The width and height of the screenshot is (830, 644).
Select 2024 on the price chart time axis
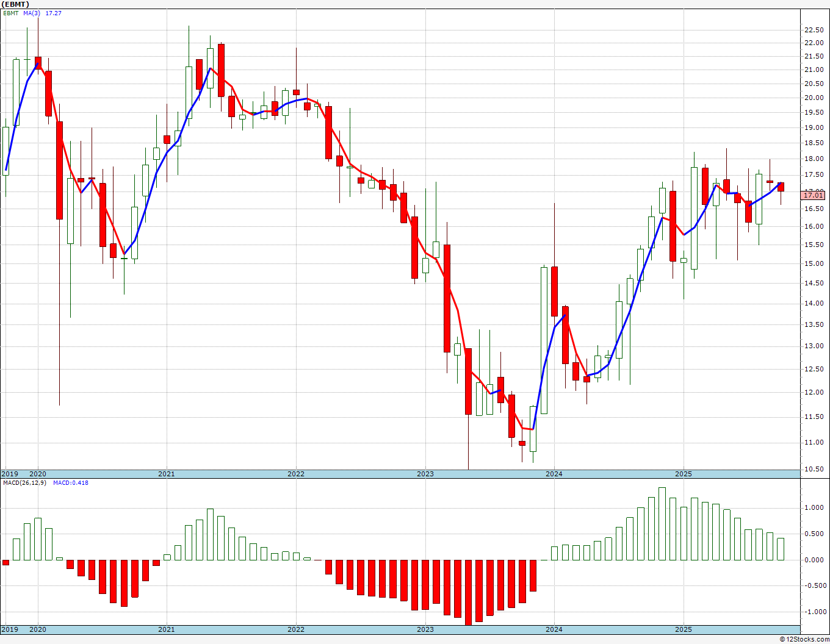[x=554, y=474]
